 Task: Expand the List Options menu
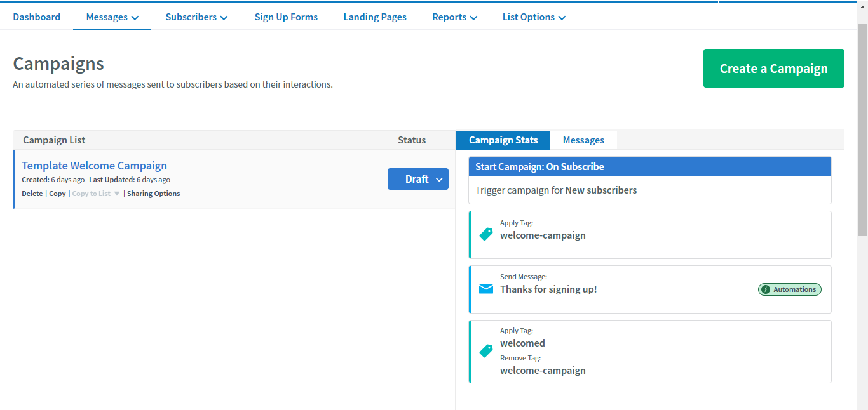click(x=534, y=17)
